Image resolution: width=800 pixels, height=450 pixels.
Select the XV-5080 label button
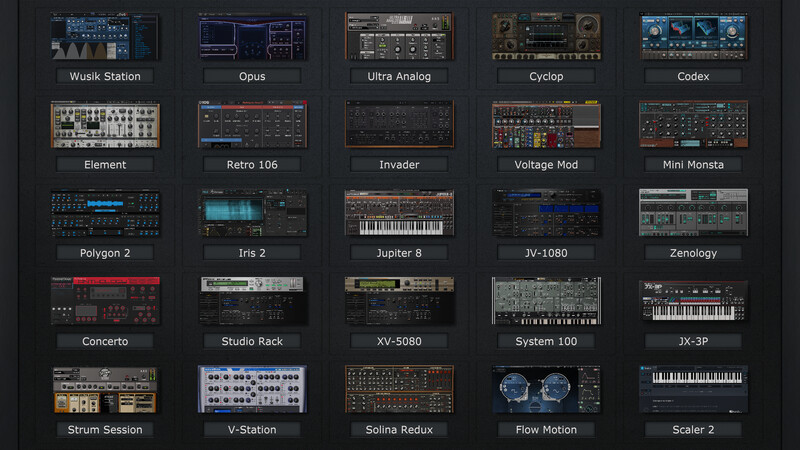coord(399,341)
